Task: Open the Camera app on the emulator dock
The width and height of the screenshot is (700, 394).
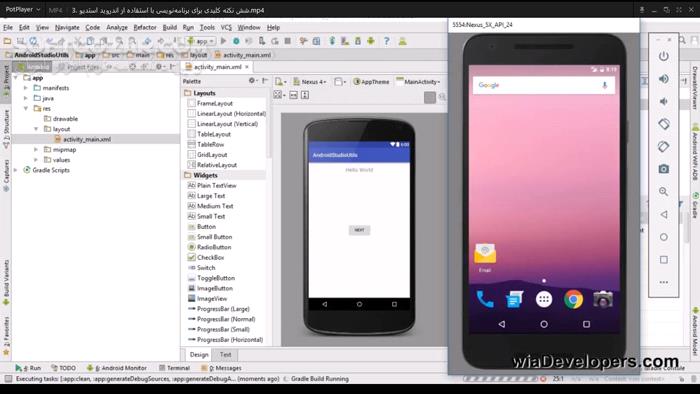Action: [603, 299]
